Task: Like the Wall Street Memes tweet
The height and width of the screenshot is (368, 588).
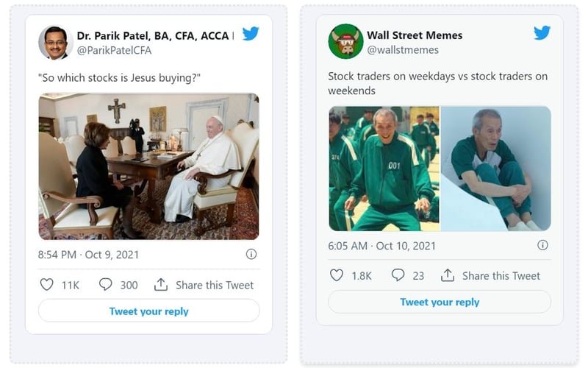Action: click(337, 275)
